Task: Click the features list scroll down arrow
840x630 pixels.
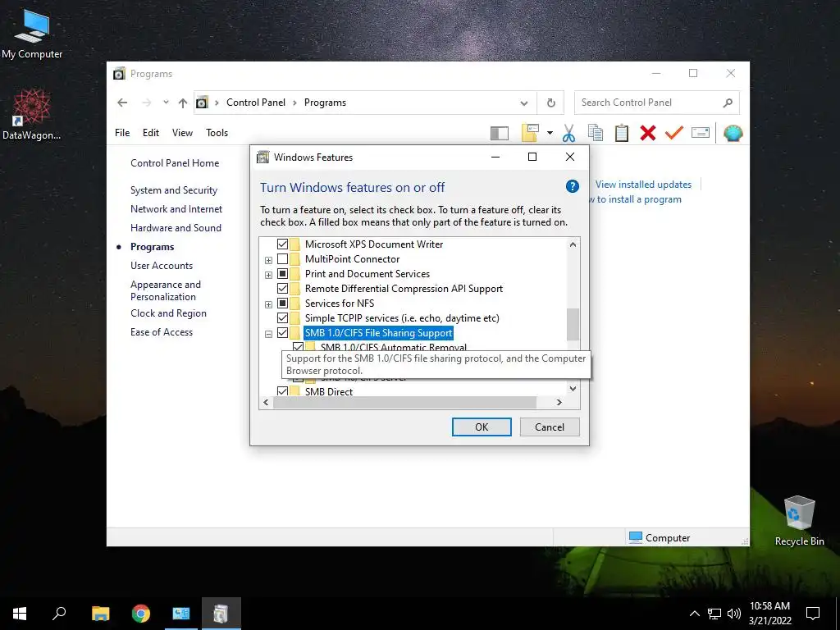Action: click(x=573, y=388)
